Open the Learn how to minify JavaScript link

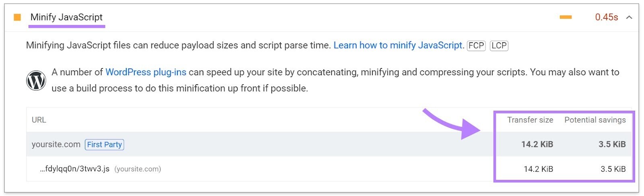click(398, 45)
